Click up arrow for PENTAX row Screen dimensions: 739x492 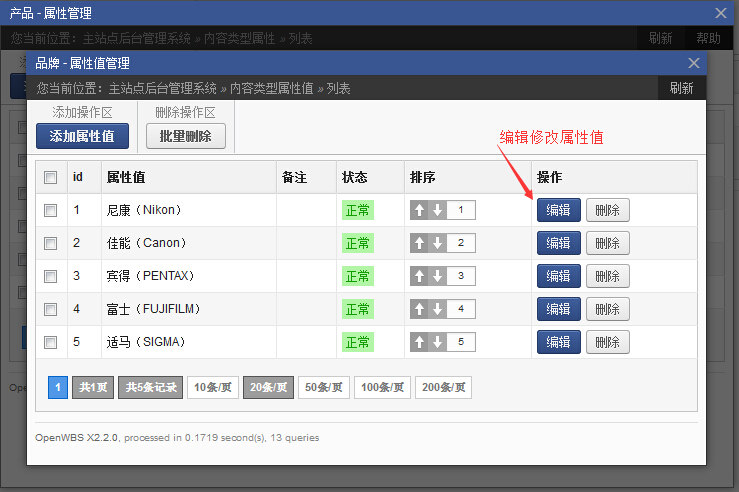point(419,276)
